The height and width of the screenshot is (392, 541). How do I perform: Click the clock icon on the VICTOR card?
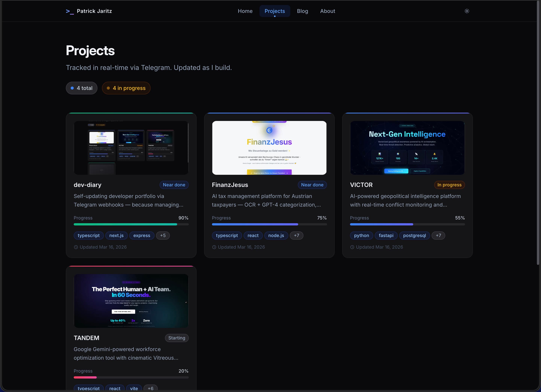click(x=352, y=247)
